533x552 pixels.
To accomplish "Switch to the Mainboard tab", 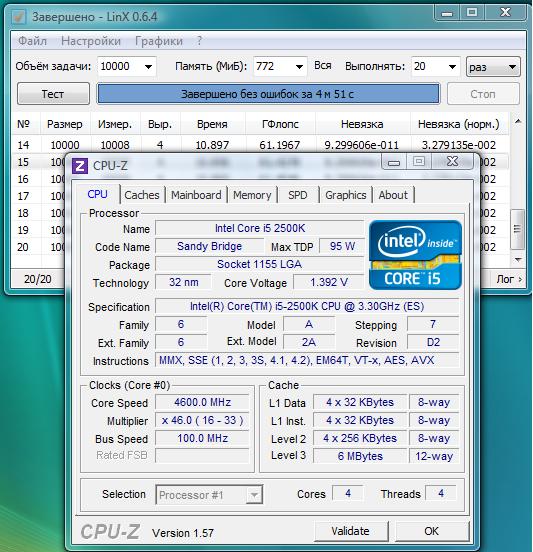I will [196, 195].
